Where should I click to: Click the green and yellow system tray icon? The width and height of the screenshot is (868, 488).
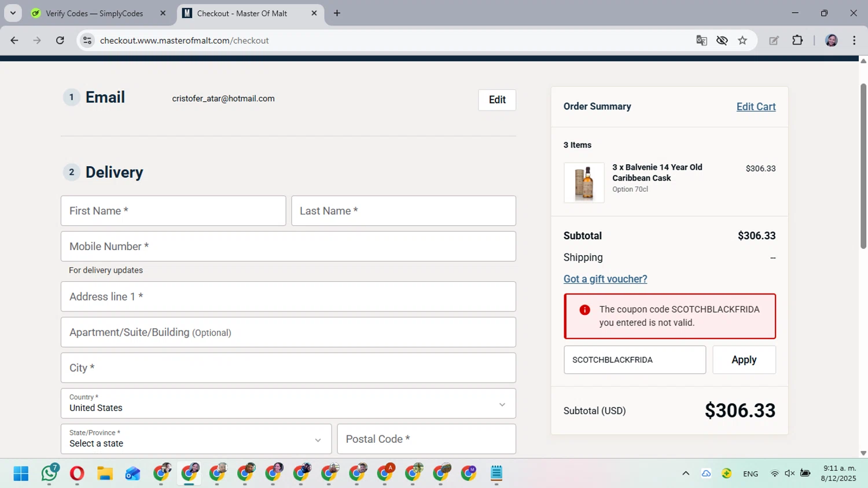727,474
